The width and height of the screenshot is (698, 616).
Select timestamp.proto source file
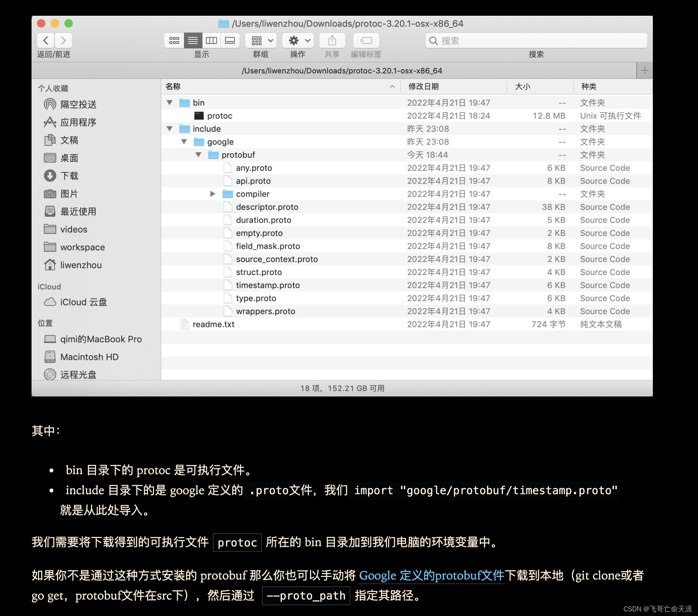268,285
